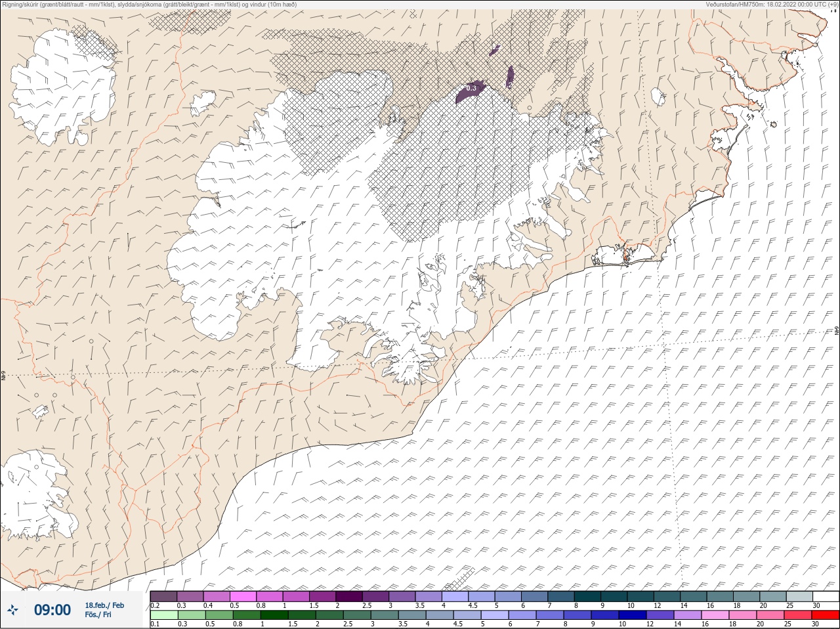Click the '18.feb./ Feb' date text

click(104, 605)
